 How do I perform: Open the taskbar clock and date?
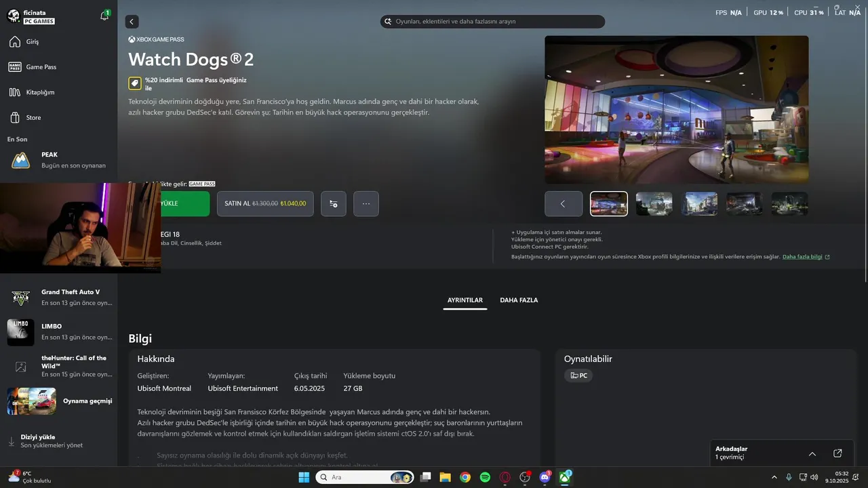[837, 477]
